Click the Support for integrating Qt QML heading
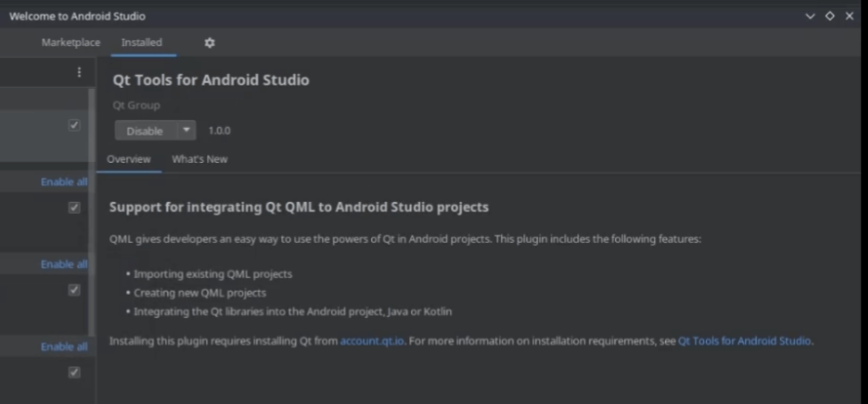868x404 pixels. 299,208
